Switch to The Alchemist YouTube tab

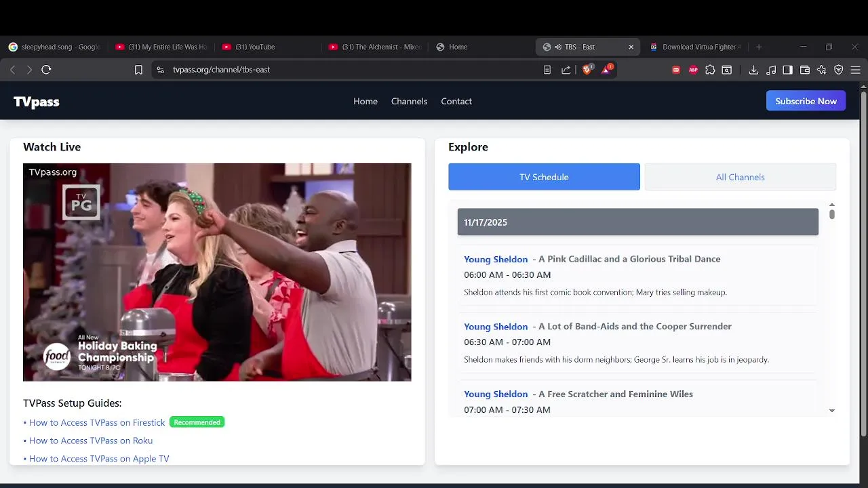(x=375, y=47)
